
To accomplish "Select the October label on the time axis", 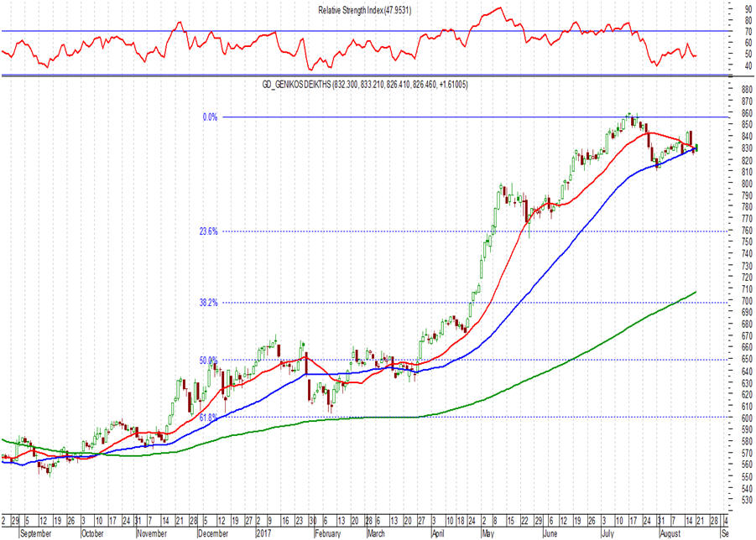I will [92, 534].
